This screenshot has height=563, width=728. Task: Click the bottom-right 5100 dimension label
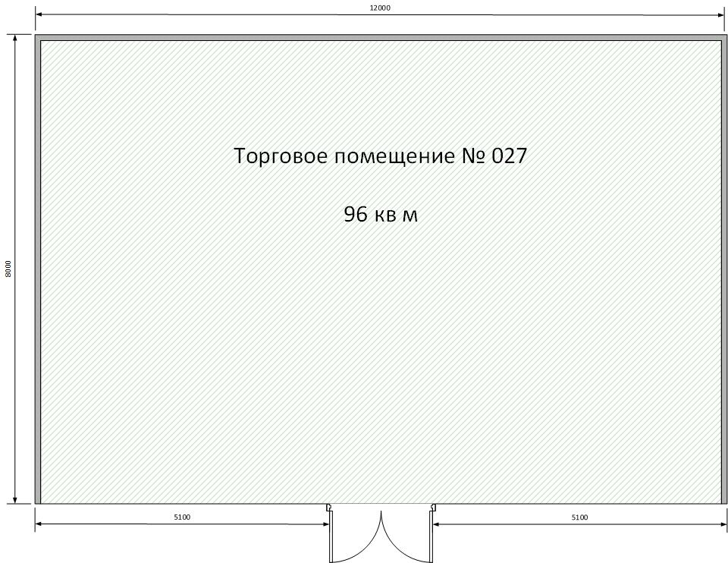pos(579,517)
